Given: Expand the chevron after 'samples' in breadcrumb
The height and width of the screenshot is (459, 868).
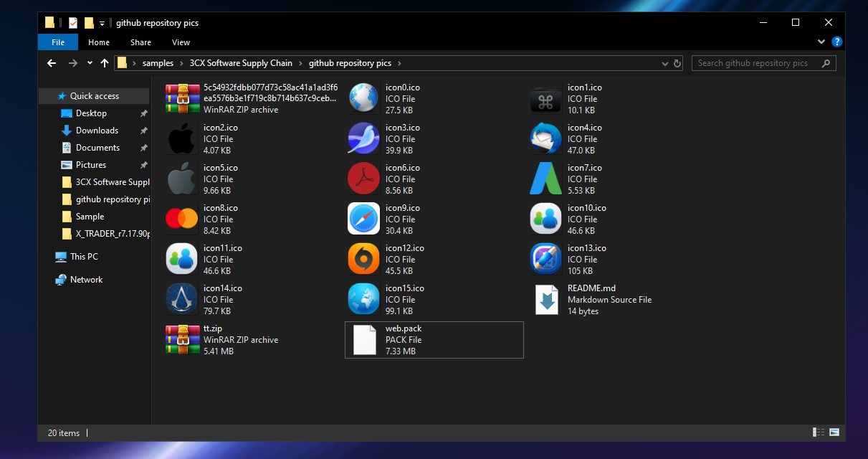Looking at the screenshot, I should point(181,63).
